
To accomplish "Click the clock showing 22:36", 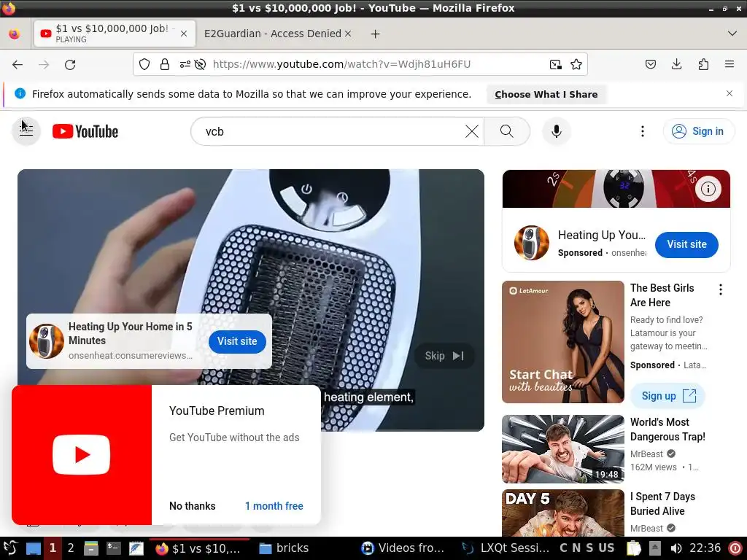I will pos(705,548).
